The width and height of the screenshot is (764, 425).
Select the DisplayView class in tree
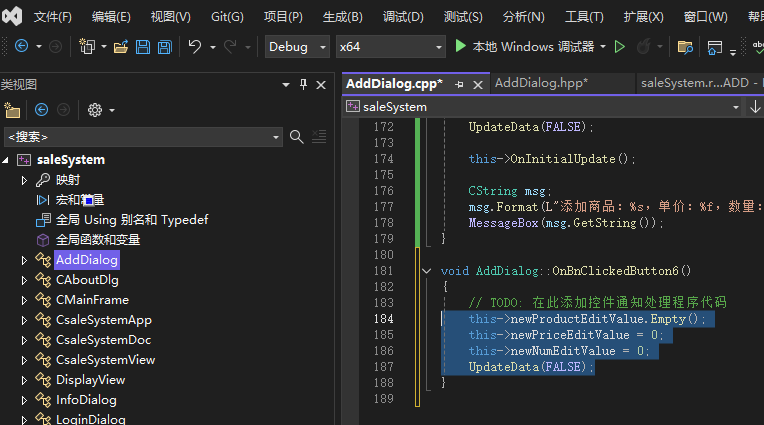point(90,380)
